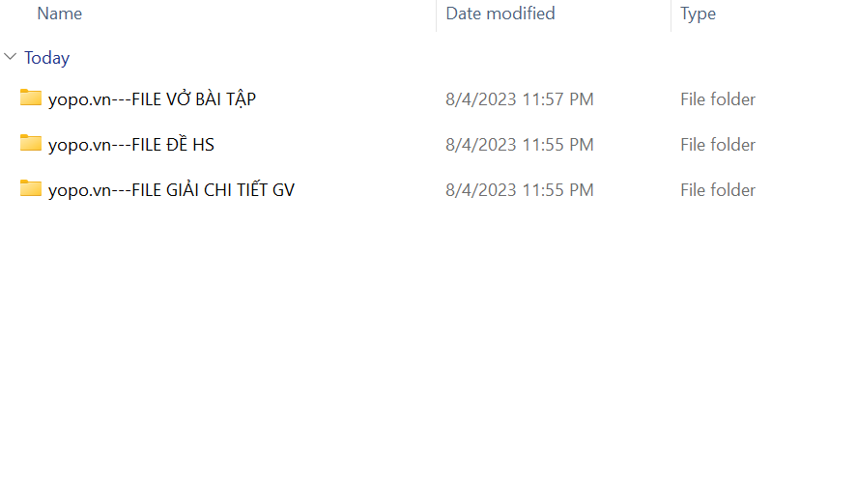Click divider between Name and Date modified columns

[x=436, y=15]
